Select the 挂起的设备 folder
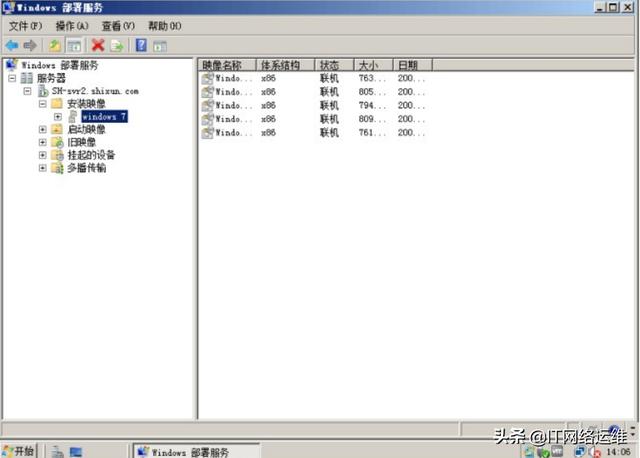640x458 pixels. pyautogui.click(x=91, y=155)
